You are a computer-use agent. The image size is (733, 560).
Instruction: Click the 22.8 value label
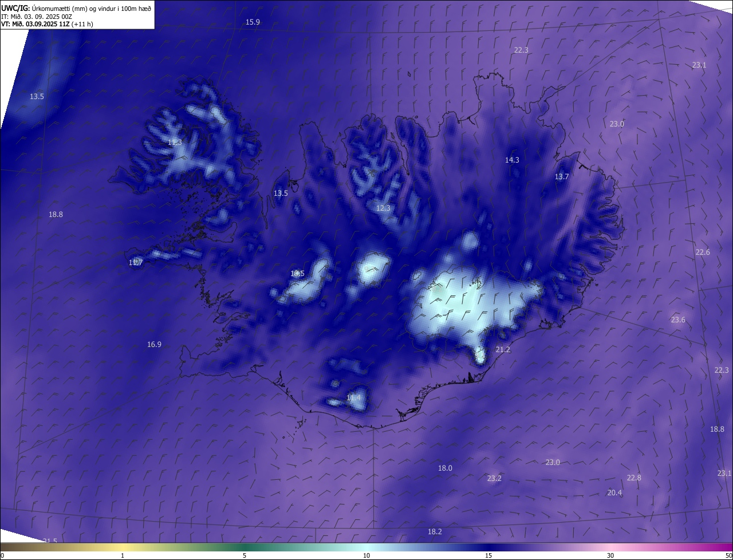coord(634,478)
